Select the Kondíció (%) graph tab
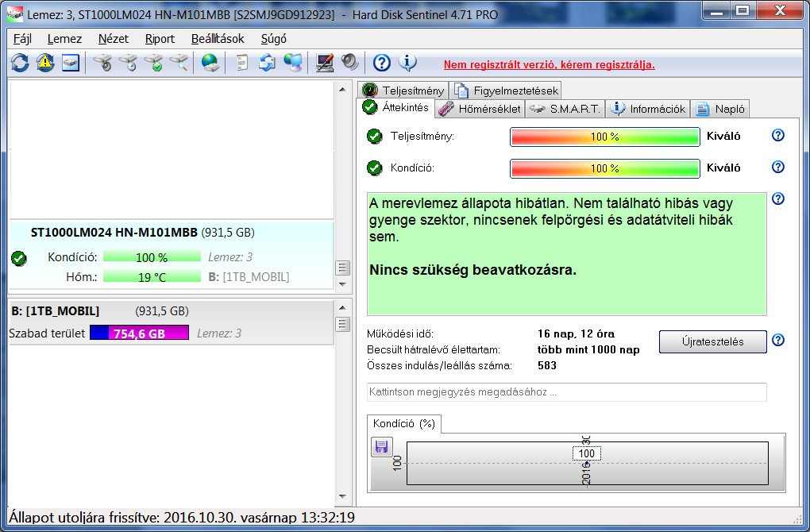Viewport: 810px width, 532px height. (x=404, y=423)
